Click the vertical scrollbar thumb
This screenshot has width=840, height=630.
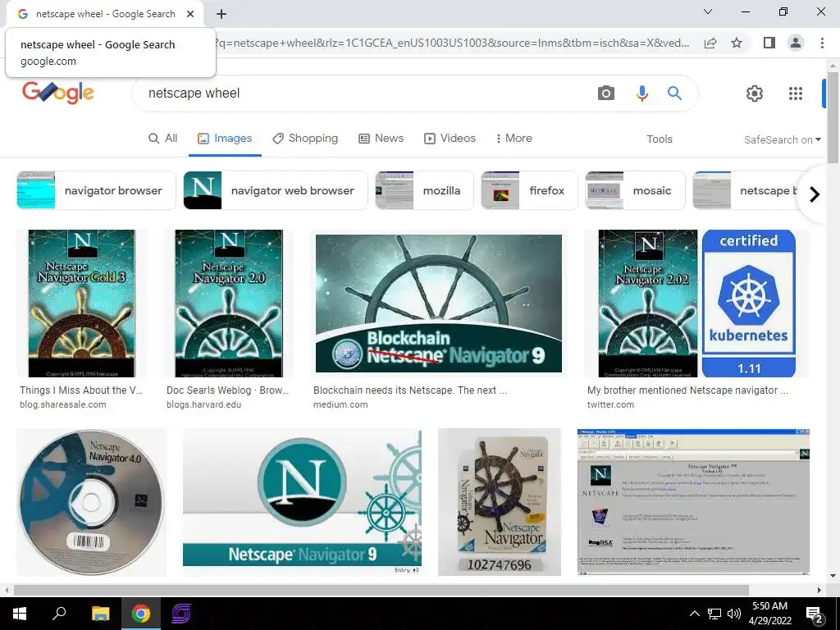pos(833,118)
